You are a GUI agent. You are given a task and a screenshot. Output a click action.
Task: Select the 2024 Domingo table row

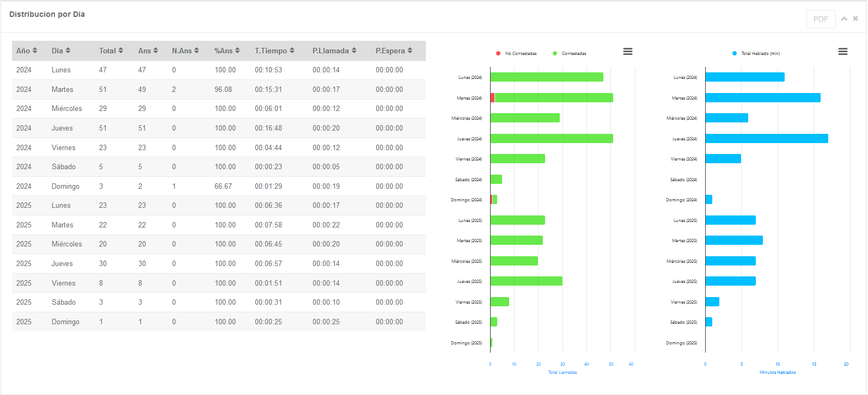coord(218,186)
